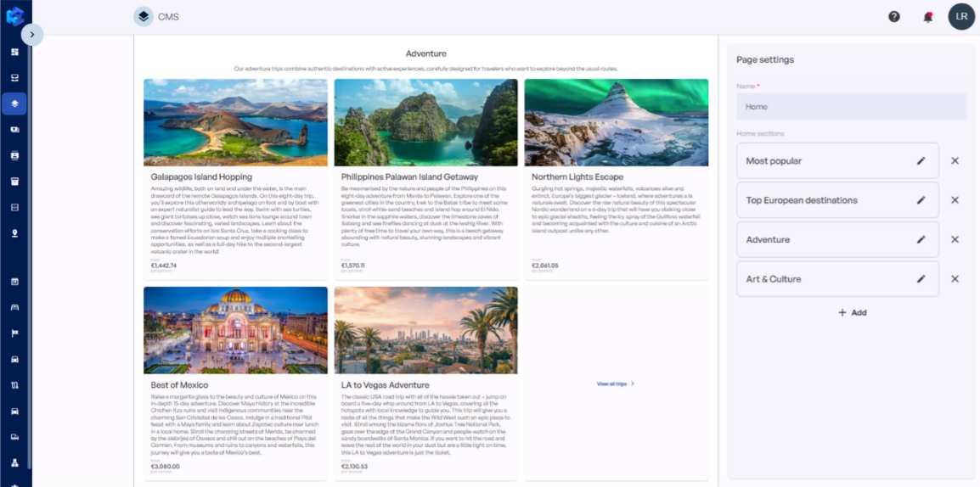Edit the Most popular section
Viewport: 980px width, 487px height.
coord(921,161)
